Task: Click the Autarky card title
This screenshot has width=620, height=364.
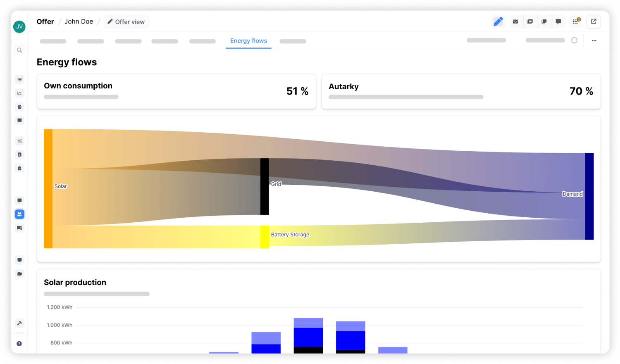Action: click(x=343, y=87)
